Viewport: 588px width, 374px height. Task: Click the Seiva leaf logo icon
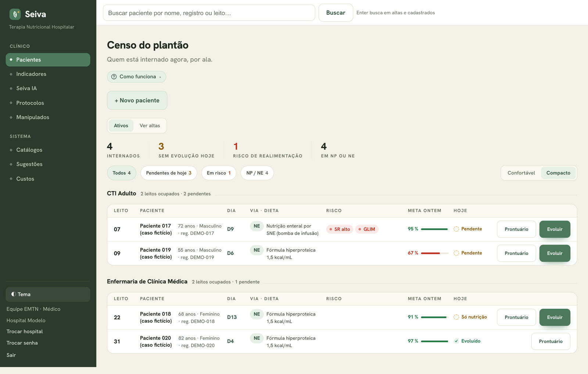(15, 14)
